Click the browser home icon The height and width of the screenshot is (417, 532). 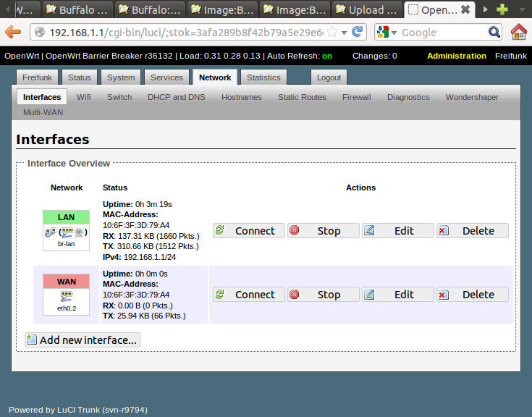[518, 33]
